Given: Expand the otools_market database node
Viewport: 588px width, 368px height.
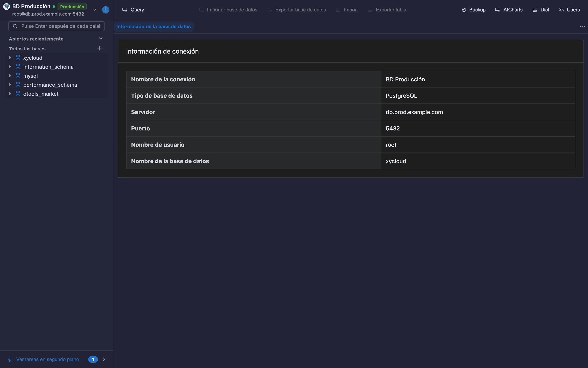Looking at the screenshot, I should point(10,94).
